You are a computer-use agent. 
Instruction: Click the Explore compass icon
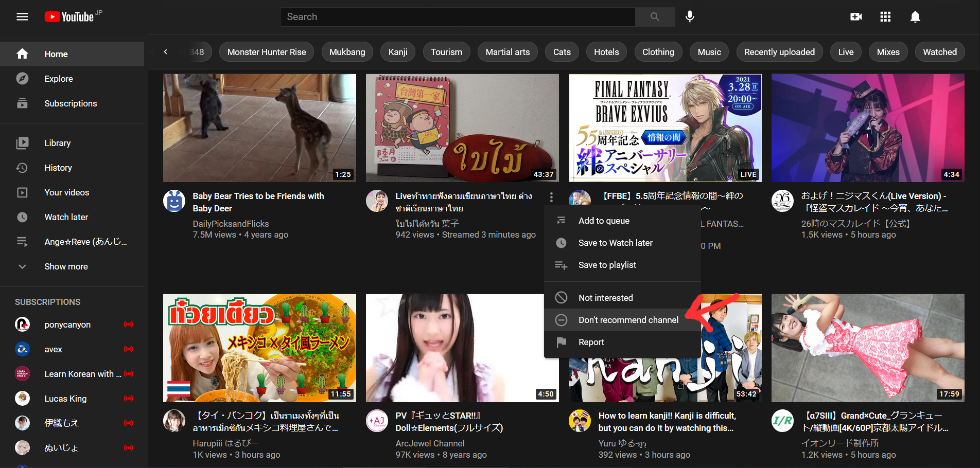22,79
